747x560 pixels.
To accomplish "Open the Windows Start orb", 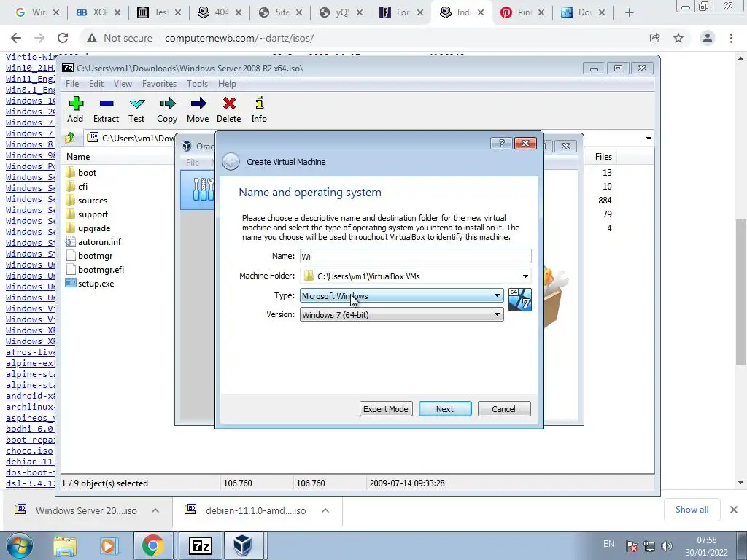I will click(x=20, y=545).
